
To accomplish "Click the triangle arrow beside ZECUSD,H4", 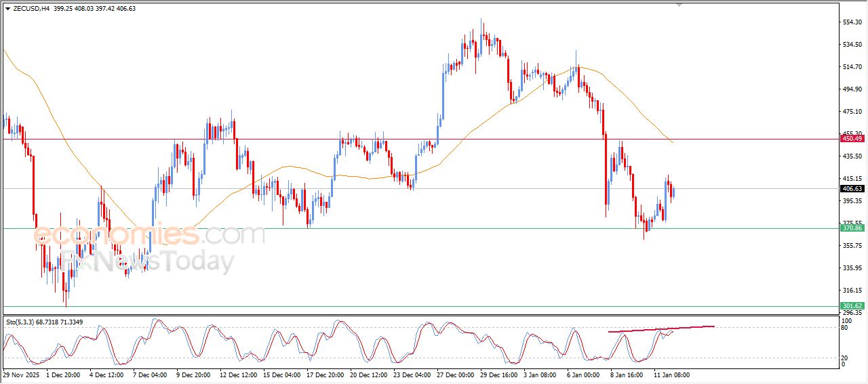I will tap(7, 9).
